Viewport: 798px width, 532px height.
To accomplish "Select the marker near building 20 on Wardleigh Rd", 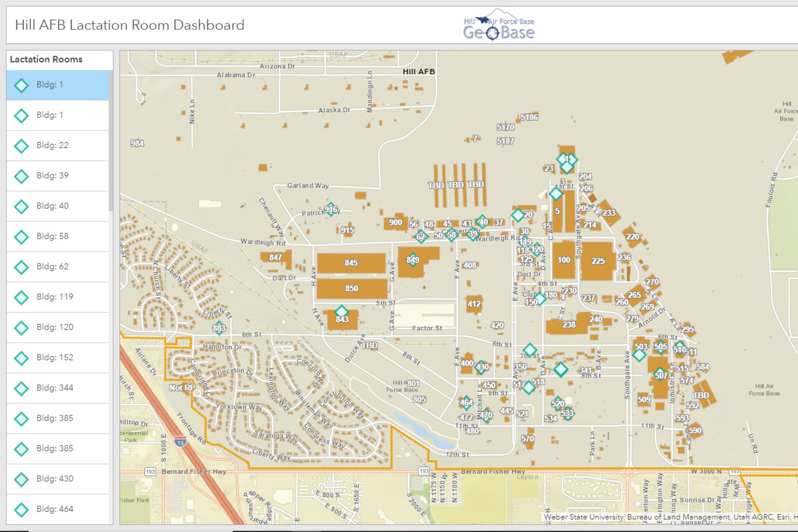I will tap(519, 215).
